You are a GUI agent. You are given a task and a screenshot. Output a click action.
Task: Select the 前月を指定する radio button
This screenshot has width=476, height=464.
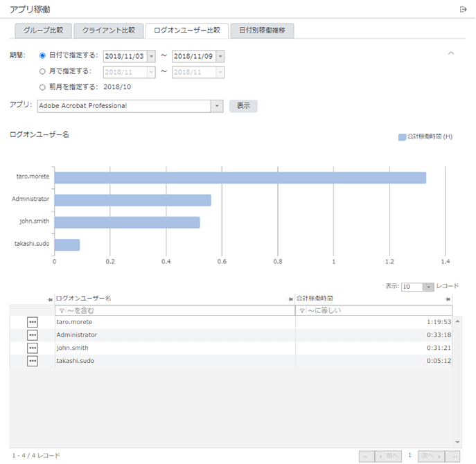pos(43,87)
